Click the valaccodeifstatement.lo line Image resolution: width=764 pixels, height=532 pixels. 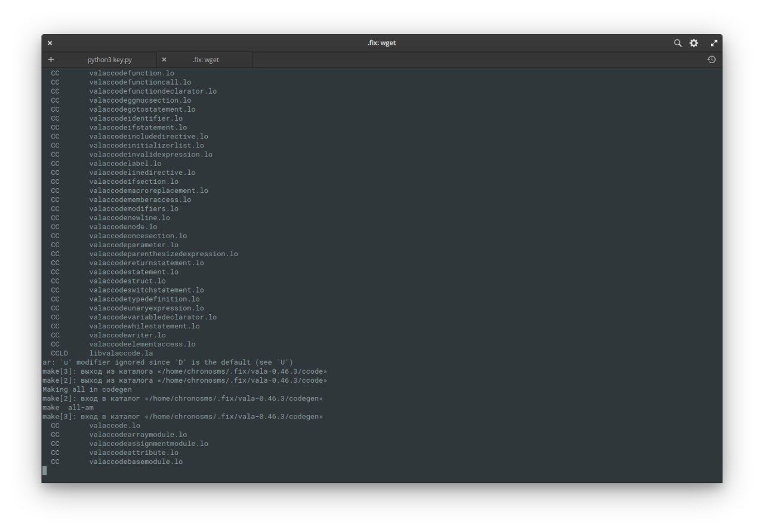119,127
